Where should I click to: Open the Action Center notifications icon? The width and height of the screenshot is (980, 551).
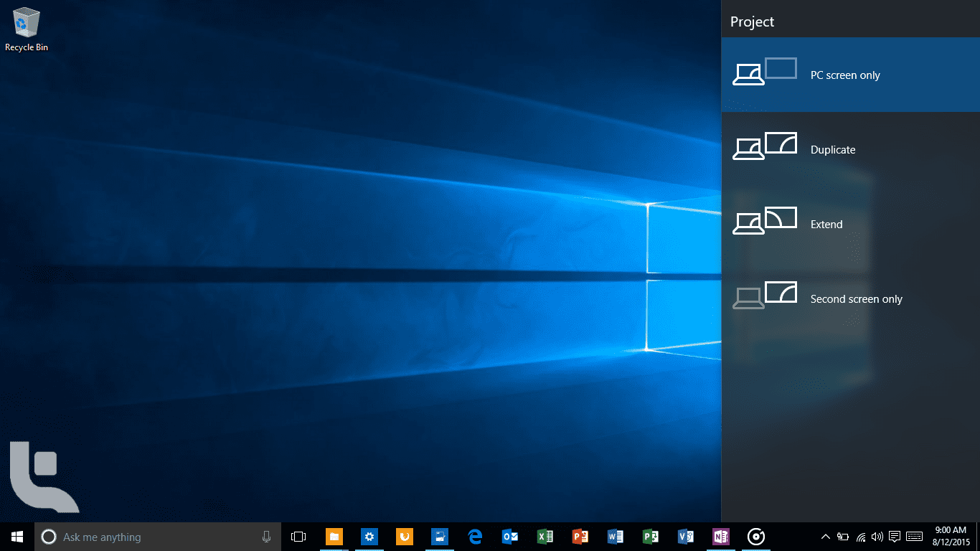(895, 537)
